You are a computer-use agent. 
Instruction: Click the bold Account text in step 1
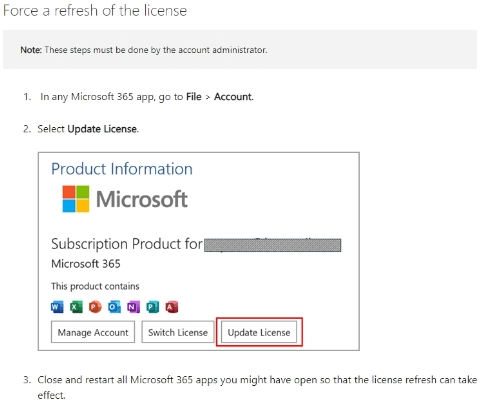(x=234, y=97)
